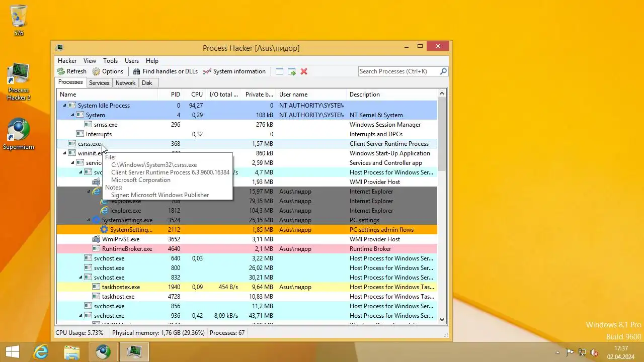Select the smss.exe process icon
The width and height of the screenshot is (644, 362).
[x=88, y=125]
